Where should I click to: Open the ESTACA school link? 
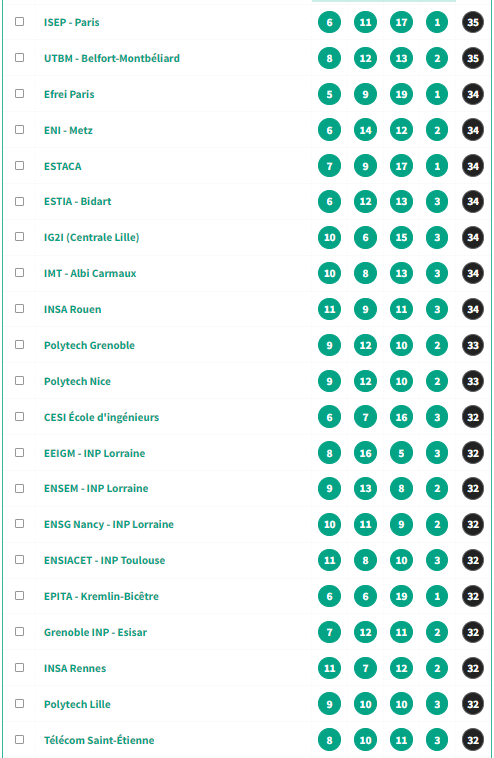(63, 166)
